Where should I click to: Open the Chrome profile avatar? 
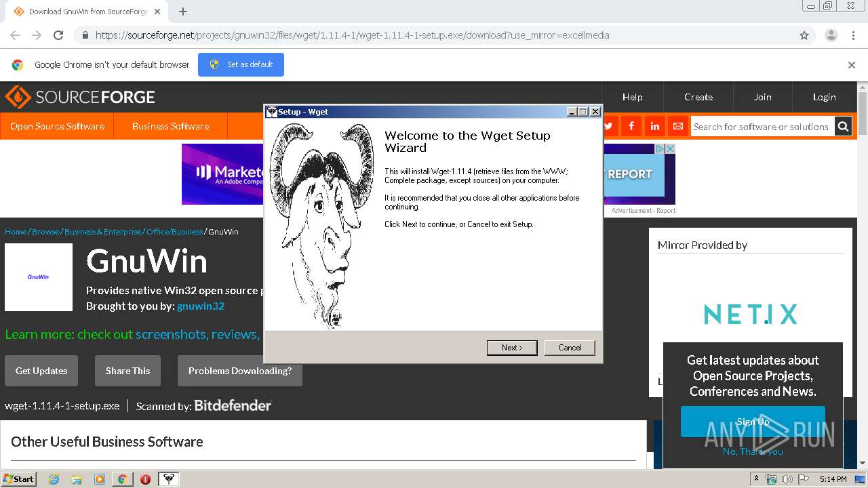(x=831, y=35)
